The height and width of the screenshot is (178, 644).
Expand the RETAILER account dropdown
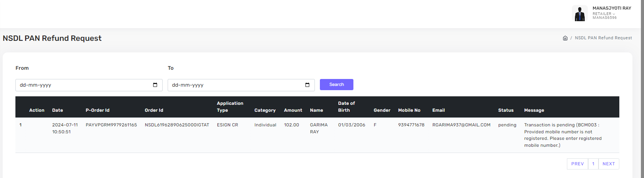pos(604,14)
